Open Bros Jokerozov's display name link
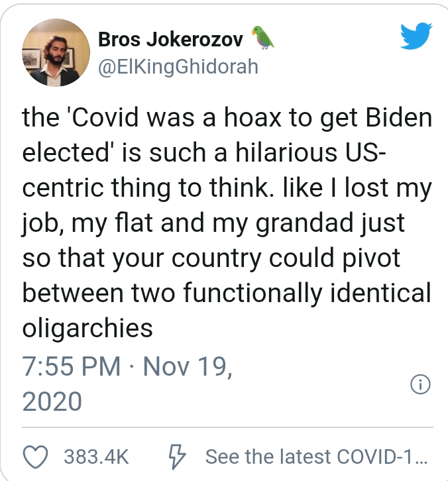 171,40
